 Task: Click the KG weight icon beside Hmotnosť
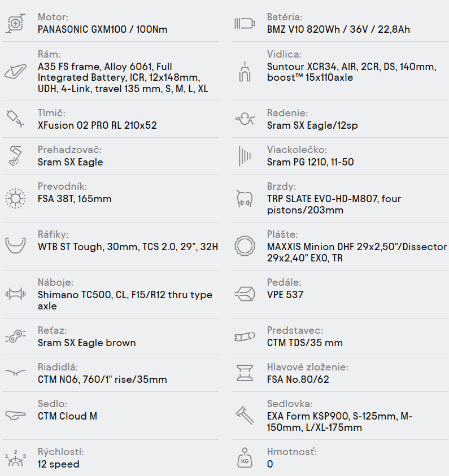coord(245,458)
